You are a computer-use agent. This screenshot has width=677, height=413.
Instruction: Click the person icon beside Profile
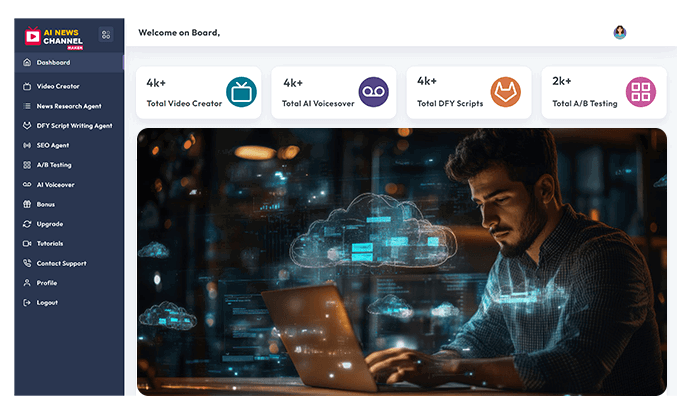tap(28, 283)
